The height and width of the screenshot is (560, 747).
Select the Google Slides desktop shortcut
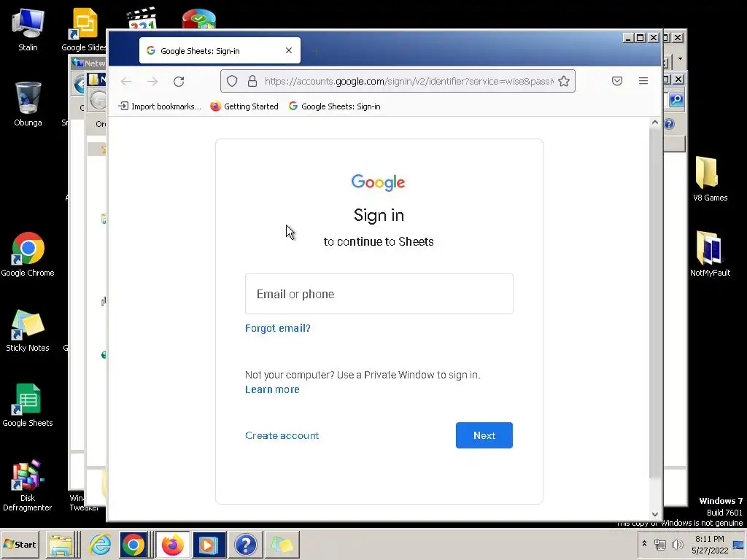pos(85,30)
